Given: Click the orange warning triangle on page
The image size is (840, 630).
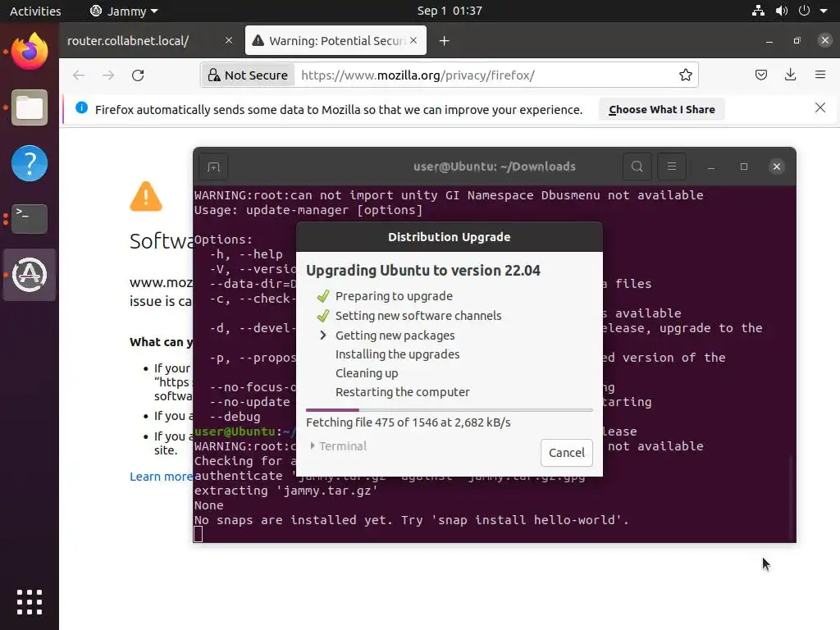Looking at the screenshot, I should coord(146,197).
